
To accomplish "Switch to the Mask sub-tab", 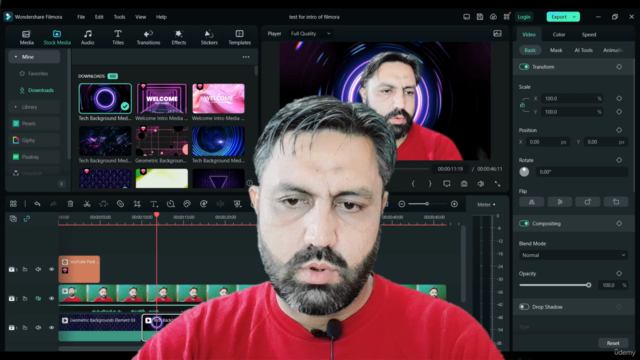I will [556, 50].
